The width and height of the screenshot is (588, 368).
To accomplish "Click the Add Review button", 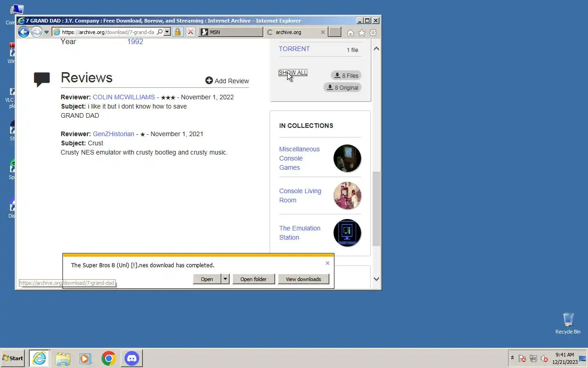I will (x=227, y=80).
